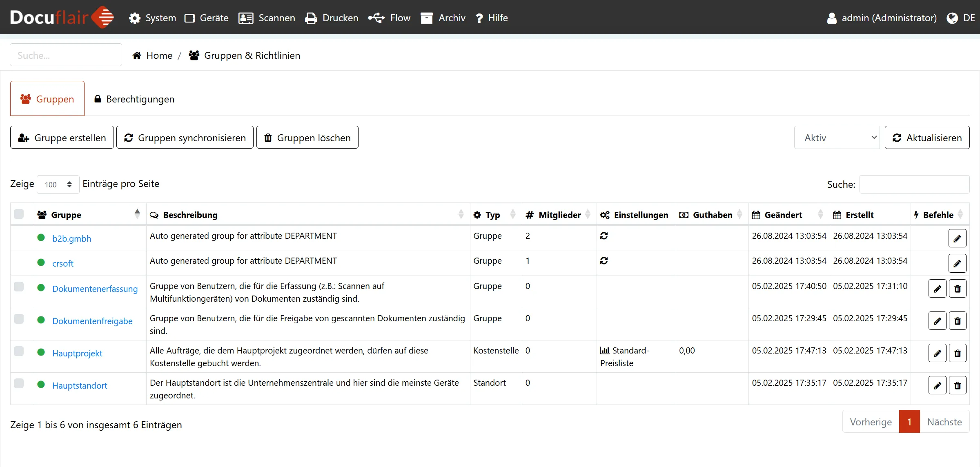Tick the select-all checkbox in table header
The image size is (980, 467).
(19, 214)
